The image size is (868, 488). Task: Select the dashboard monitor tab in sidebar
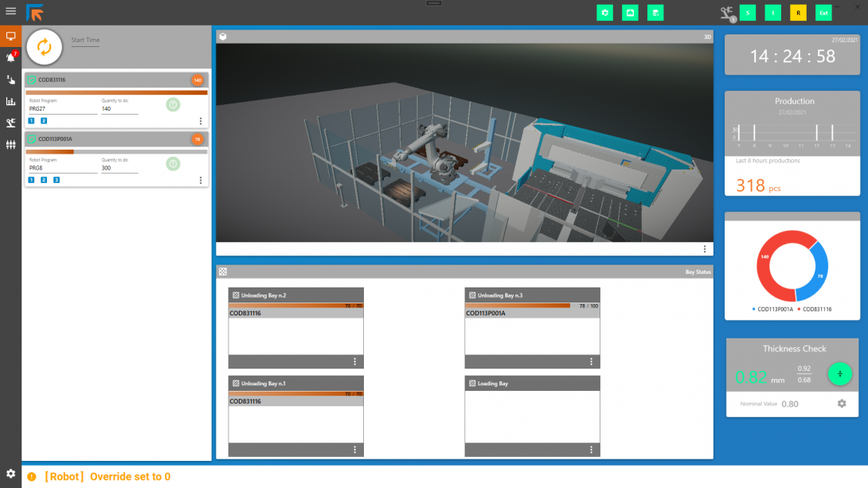[11, 36]
